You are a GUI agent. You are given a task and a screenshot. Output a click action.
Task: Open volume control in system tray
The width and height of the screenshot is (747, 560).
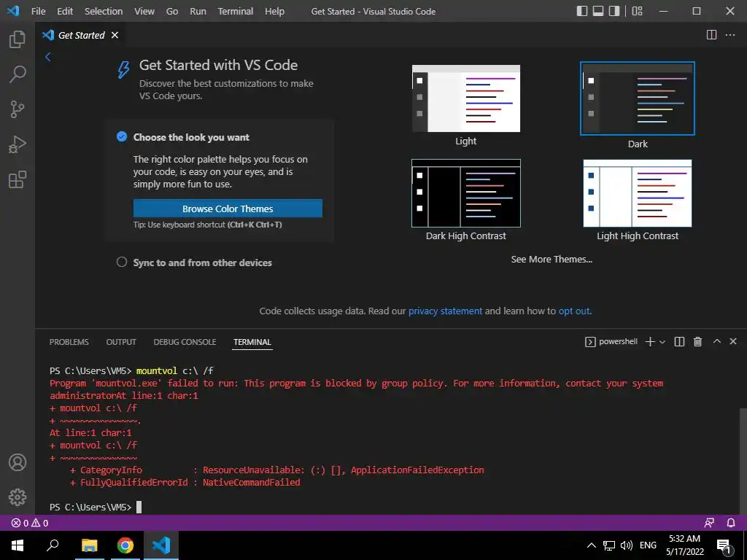click(627, 545)
